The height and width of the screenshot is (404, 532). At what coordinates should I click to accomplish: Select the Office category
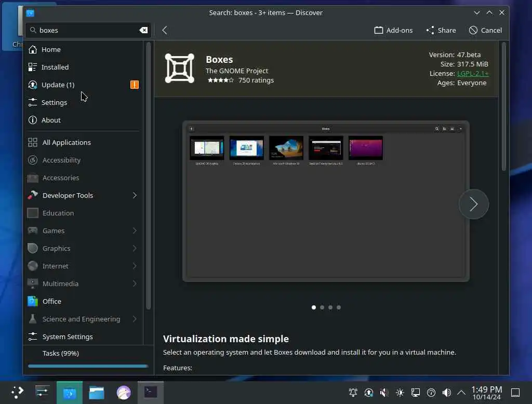(x=84, y=301)
